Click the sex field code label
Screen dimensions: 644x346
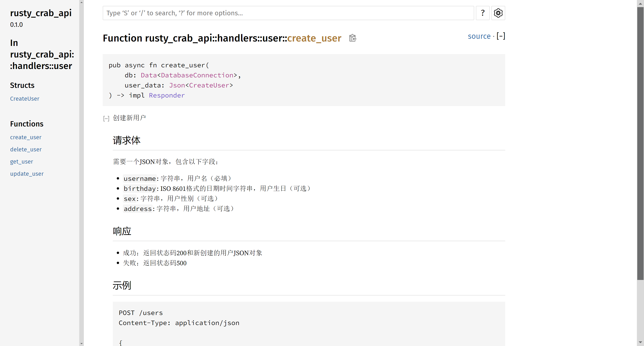(x=130, y=199)
